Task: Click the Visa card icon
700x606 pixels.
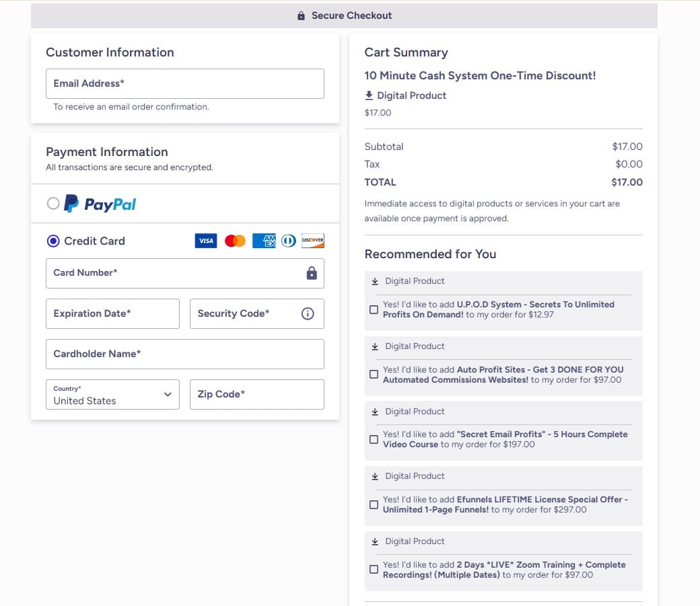Action: tap(206, 240)
